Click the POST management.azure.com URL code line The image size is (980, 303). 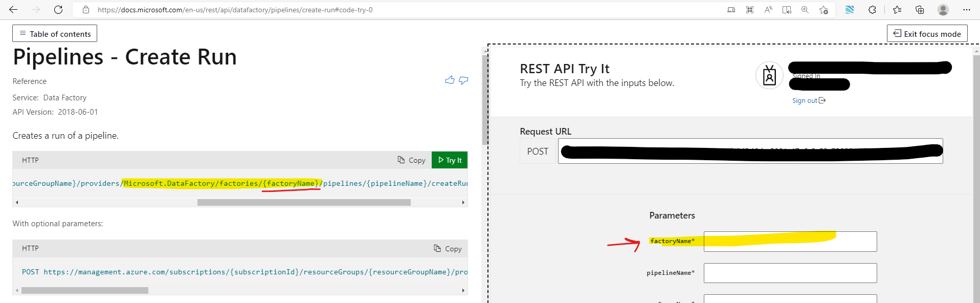click(x=244, y=272)
